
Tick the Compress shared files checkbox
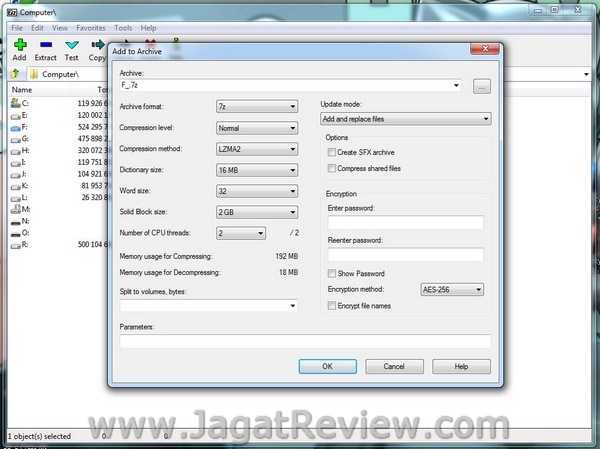point(332,167)
